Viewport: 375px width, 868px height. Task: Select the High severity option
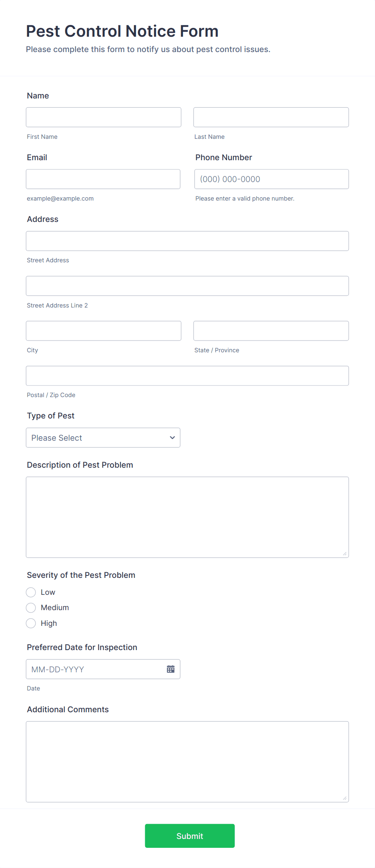click(x=31, y=623)
